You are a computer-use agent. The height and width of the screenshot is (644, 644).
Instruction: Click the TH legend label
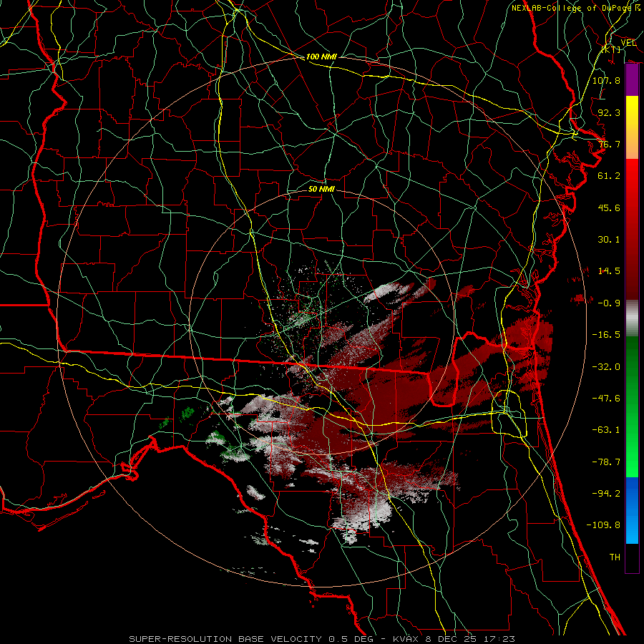615,557
